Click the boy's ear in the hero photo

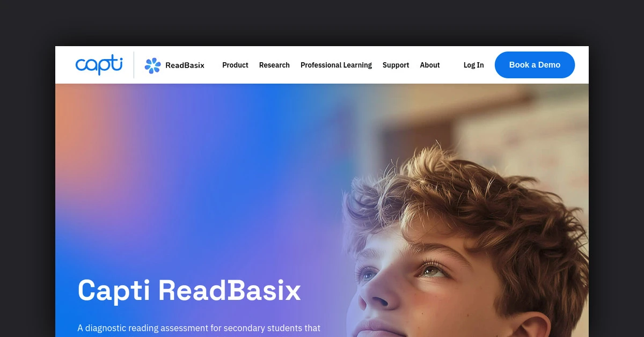tap(533, 325)
